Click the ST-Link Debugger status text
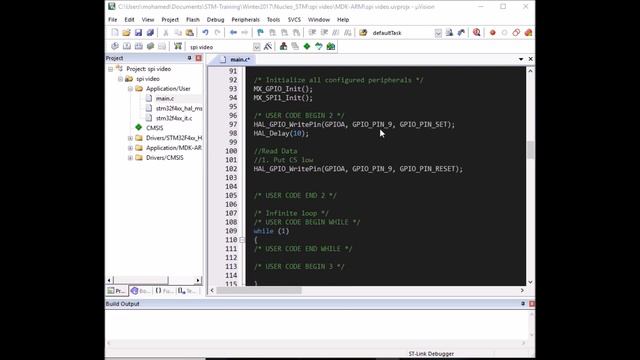This screenshot has width=640, height=360. pos(431,353)
